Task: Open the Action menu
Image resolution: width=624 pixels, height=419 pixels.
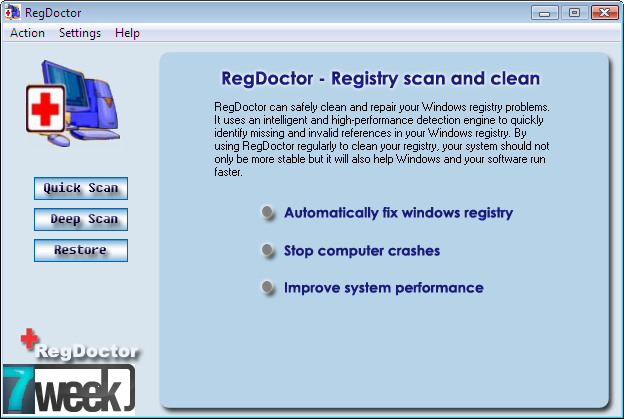Action: (27, 33)
